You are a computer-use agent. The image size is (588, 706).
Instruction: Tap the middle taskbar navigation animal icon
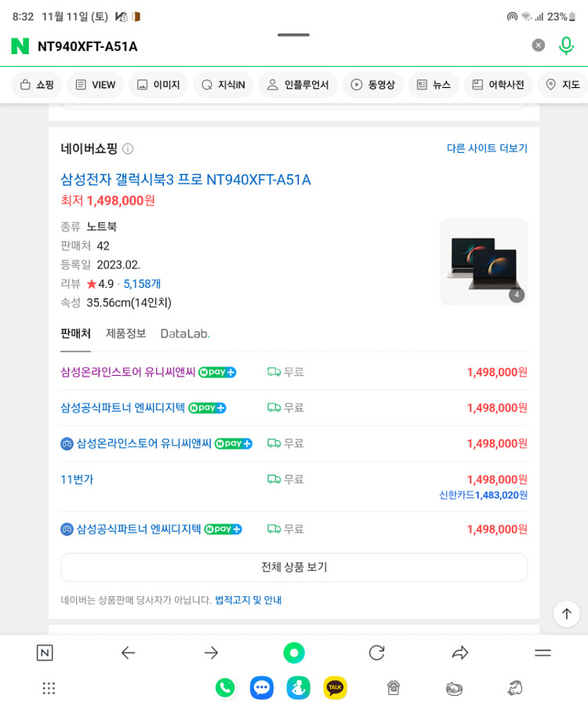click(x=455, y=688)
